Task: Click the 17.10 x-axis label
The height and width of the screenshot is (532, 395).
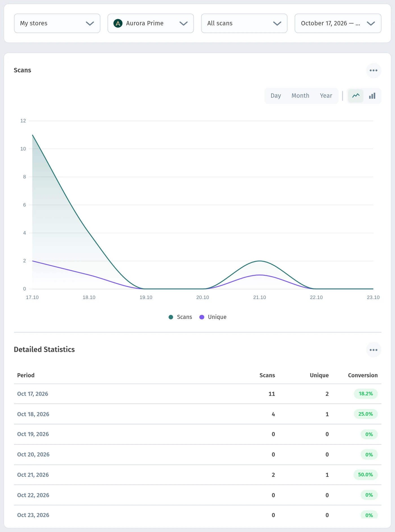Action: (x=32, y=297)
